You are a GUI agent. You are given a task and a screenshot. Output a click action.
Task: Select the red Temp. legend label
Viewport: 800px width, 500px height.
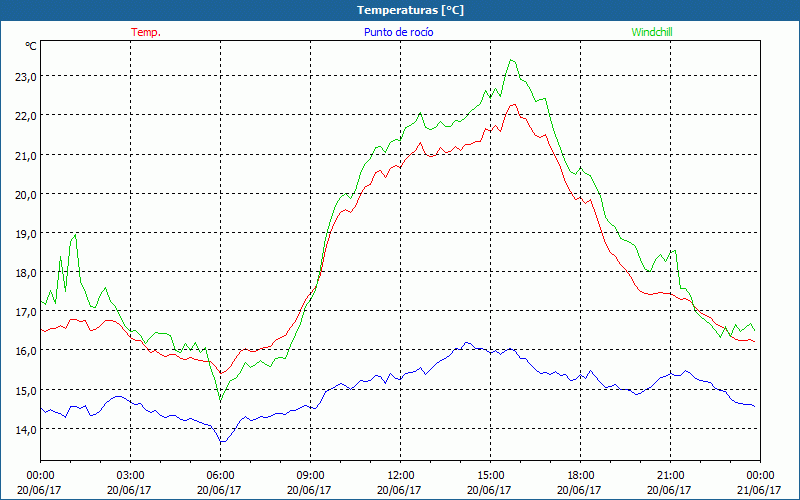146,32
